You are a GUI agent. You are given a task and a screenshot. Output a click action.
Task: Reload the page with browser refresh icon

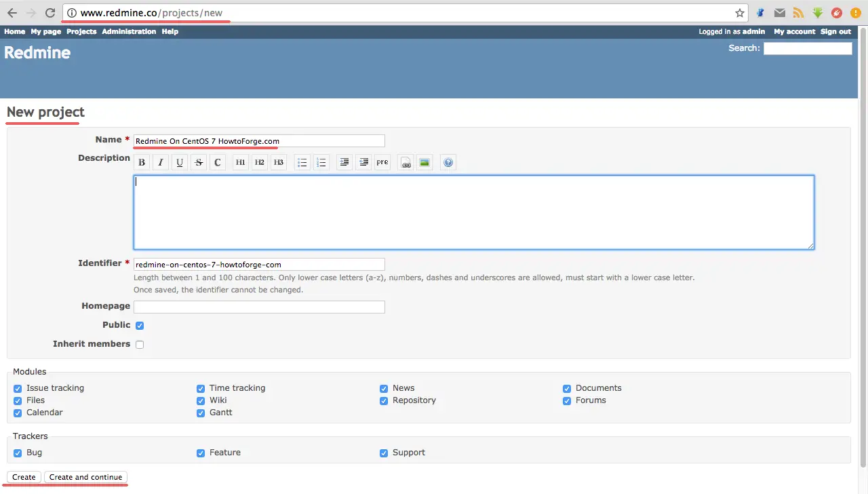[50, 13]
